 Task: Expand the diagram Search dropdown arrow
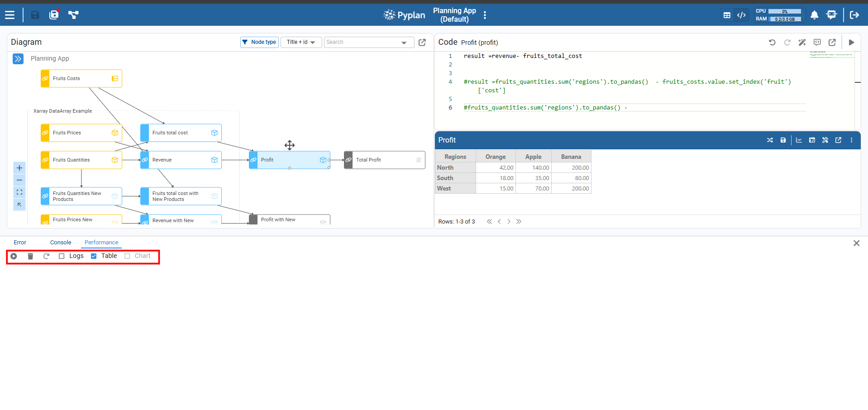[404, 43]
